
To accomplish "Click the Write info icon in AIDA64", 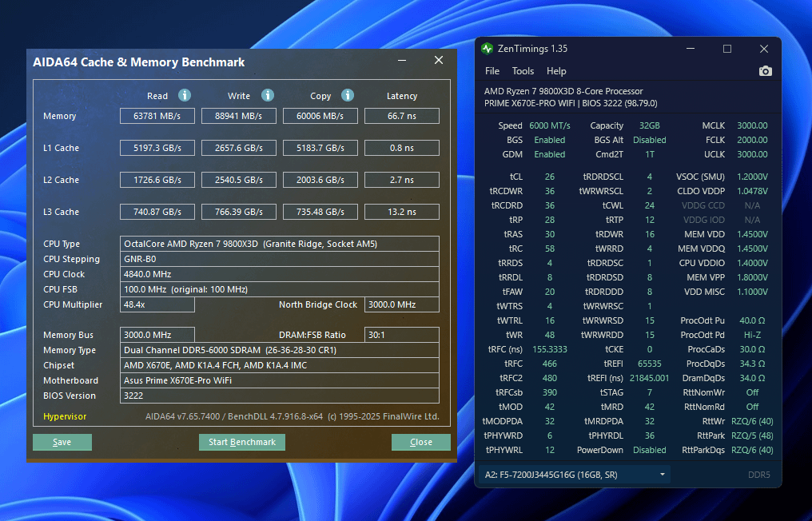I will pyautogui.click(x=267, y=95).
